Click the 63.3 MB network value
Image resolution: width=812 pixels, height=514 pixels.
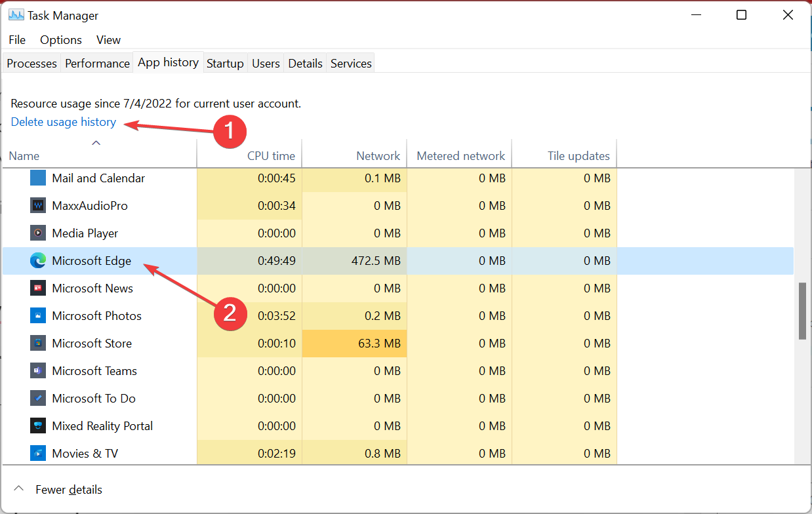378,344
